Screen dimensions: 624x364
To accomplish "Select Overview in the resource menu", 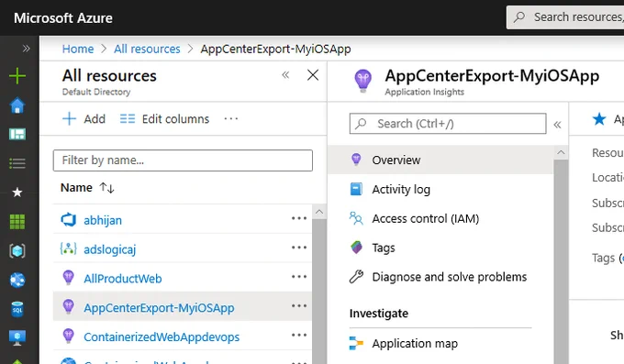I will coord(440,160).
